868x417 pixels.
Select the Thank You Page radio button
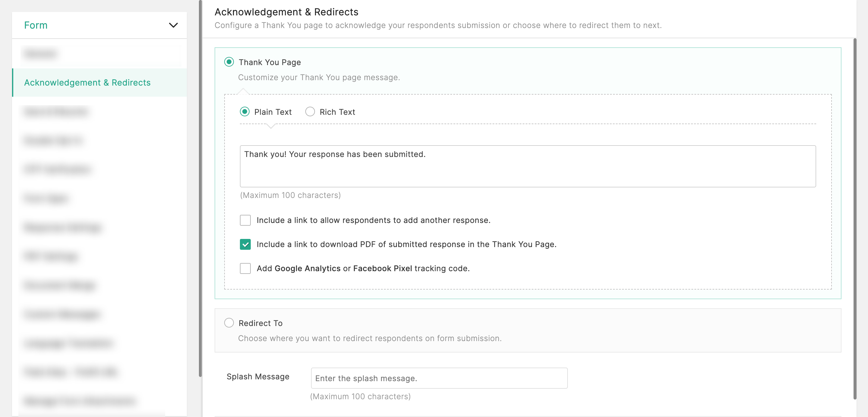pos(229,62)
